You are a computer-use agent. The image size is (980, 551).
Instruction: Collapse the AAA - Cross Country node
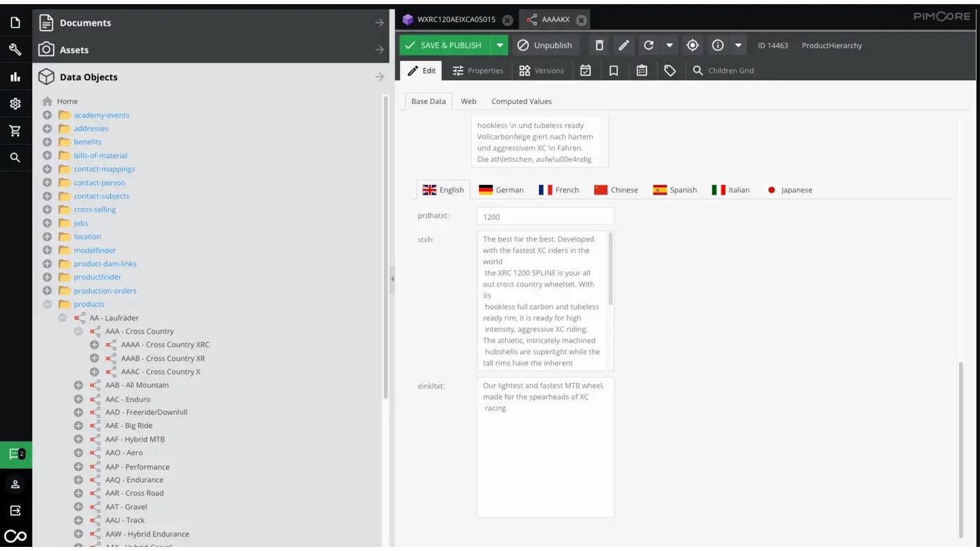(x=78, y=331)
